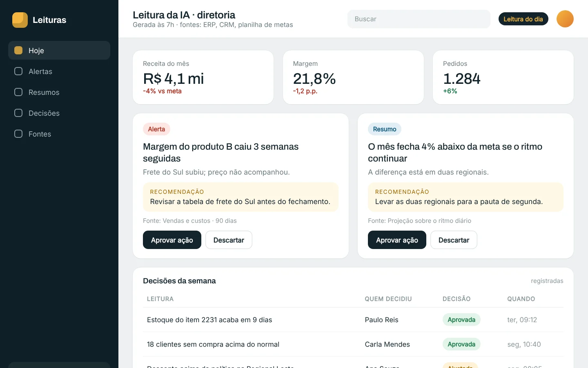The image size is (588, 368).
Task: Open the Receita do mês card
Action: click(203, 77)
